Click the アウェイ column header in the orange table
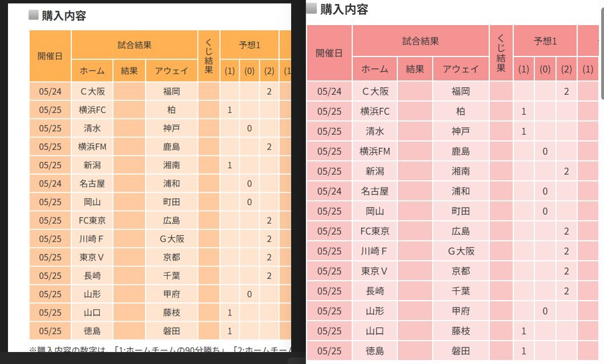The height and width of the screenshot is (364, 604). pyautogui.click(x=172, y=71)
